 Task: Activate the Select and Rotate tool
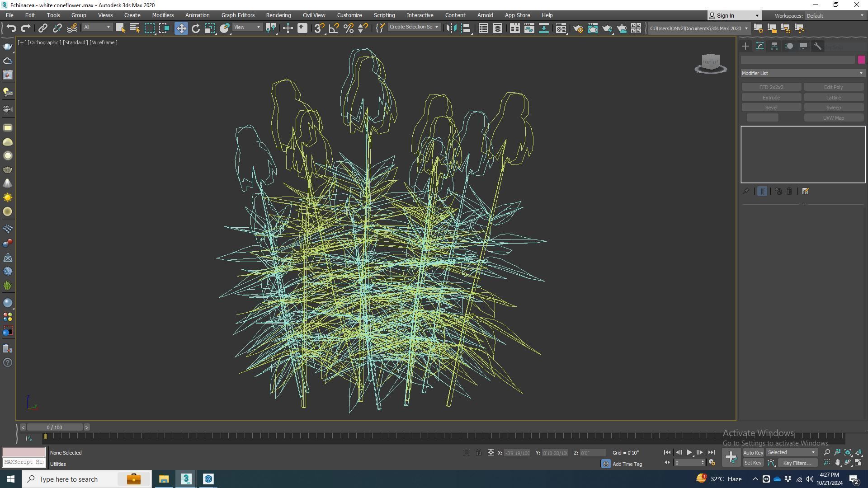[x=195, y=28]
